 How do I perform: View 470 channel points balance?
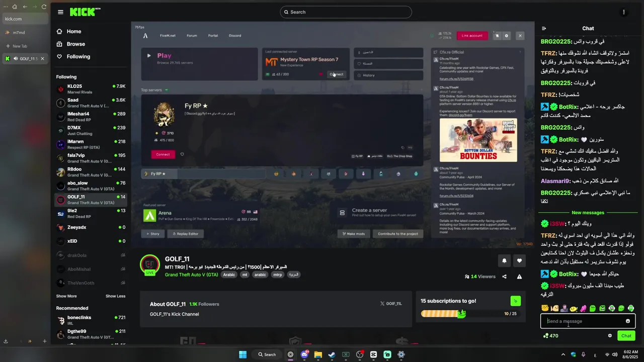(x=551, y=336)
